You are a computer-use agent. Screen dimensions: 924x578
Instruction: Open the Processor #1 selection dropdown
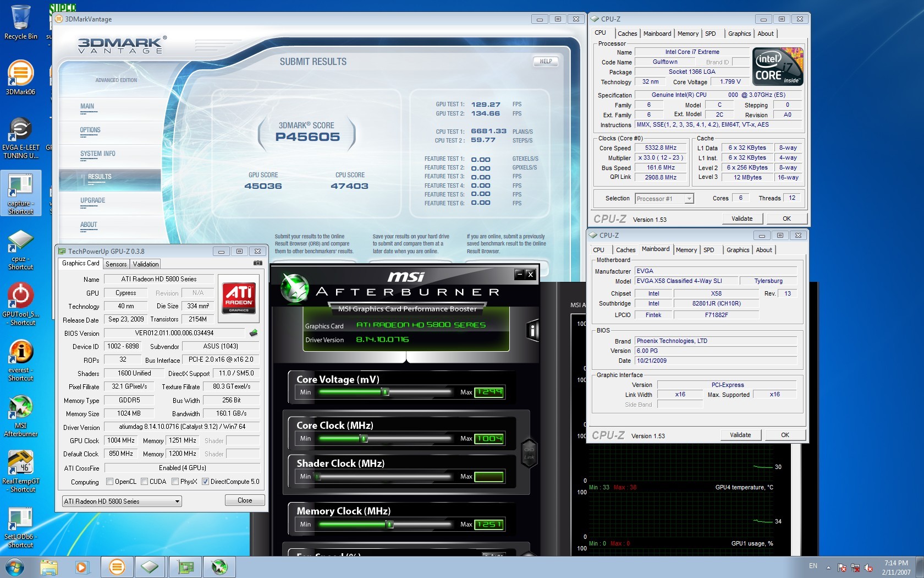[689, 199]
